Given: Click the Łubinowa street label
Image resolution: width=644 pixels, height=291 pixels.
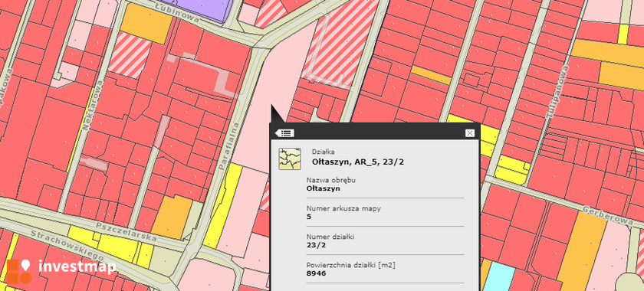Looking at the screenshot, I should (x=177, y=12).
